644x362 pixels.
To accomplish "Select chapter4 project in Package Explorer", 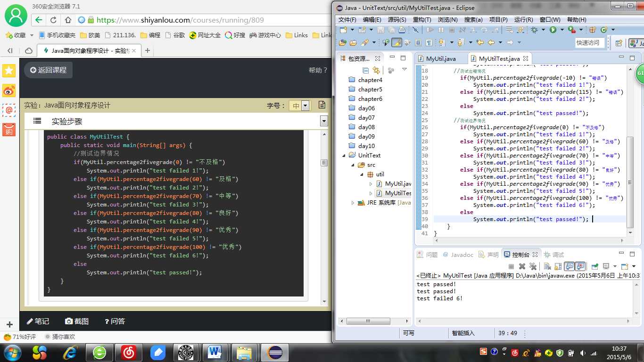I will (370, 80).
